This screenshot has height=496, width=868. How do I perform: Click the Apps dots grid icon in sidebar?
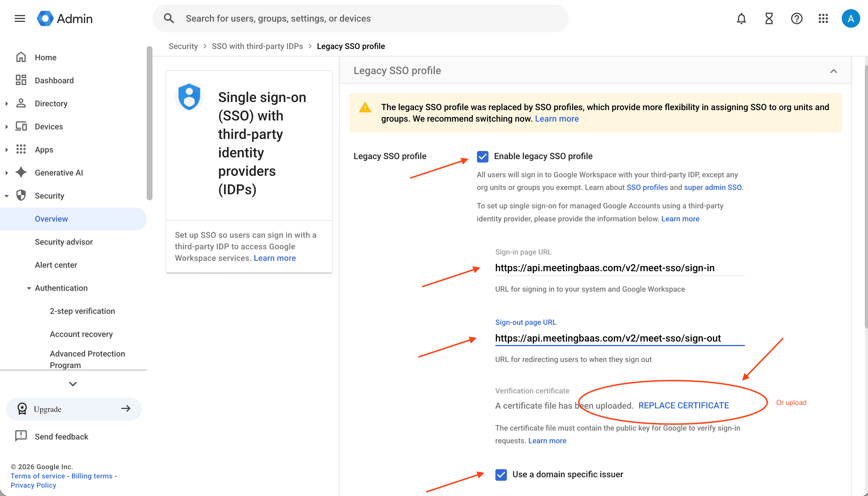[21, 149]
